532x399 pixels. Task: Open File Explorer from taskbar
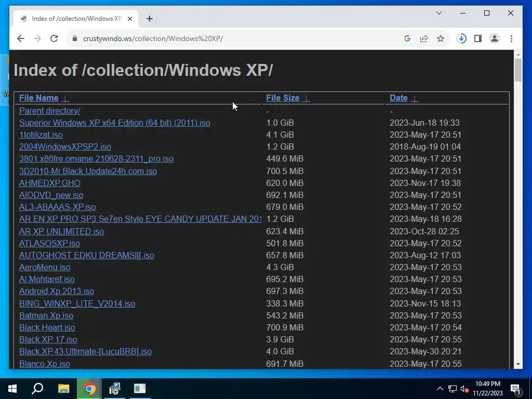coord(63,389)
